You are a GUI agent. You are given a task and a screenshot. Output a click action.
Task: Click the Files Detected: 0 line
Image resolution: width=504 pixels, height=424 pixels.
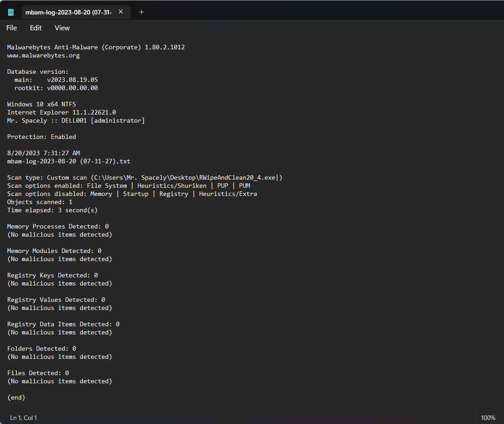coord(38,373)
